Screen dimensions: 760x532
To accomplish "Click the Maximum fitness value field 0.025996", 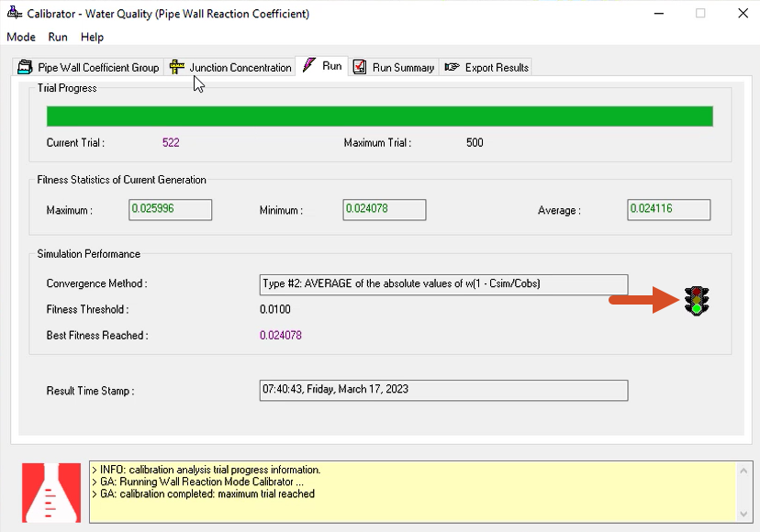I will coord(170,209).
